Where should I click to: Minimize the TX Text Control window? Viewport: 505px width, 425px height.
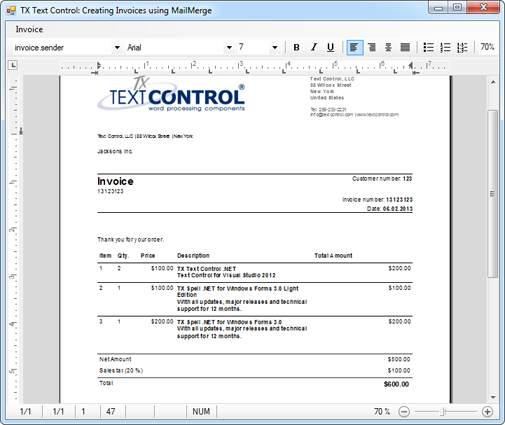tap(439, 7)
